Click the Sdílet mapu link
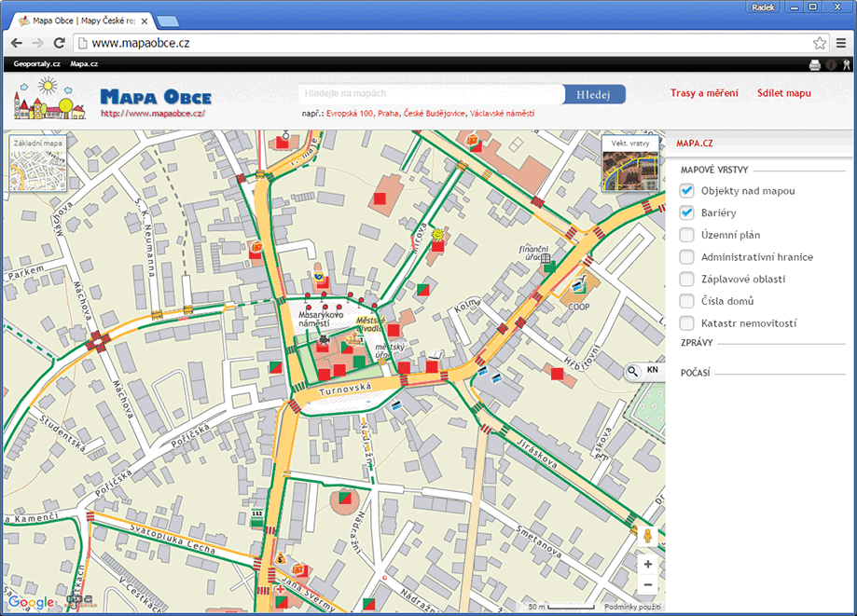This screenshot has height=616, width=857. pyautogui.click(x=783, y=93)
